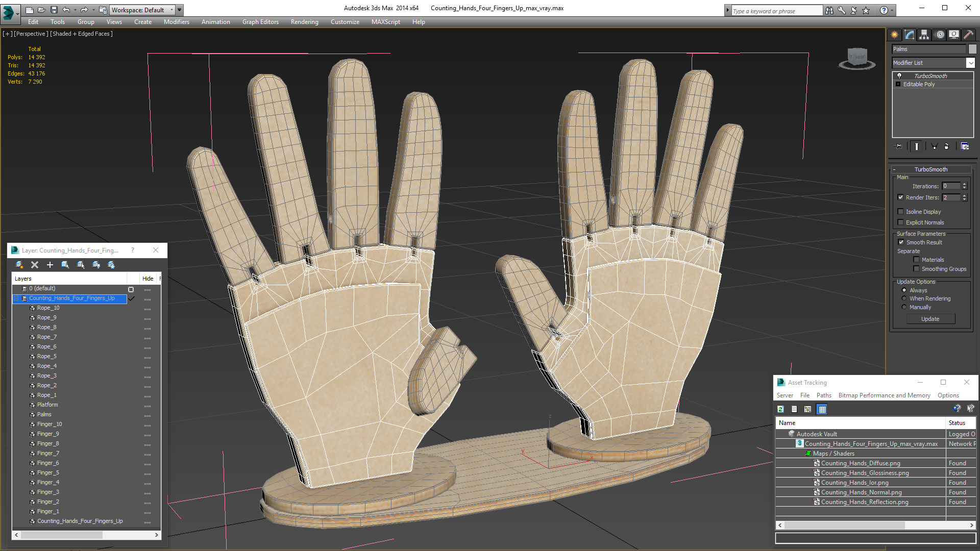Screen dimensions: 980x551
Task: Click Save File icon in quick toolbar
Action: point(54,10)
